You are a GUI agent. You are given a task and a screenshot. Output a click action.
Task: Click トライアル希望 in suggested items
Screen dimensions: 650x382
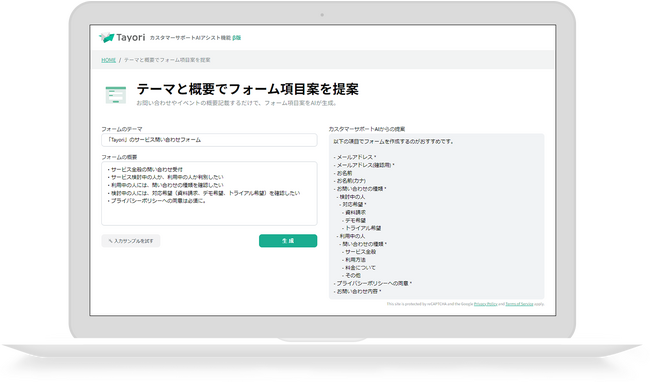tap(362, 228)
